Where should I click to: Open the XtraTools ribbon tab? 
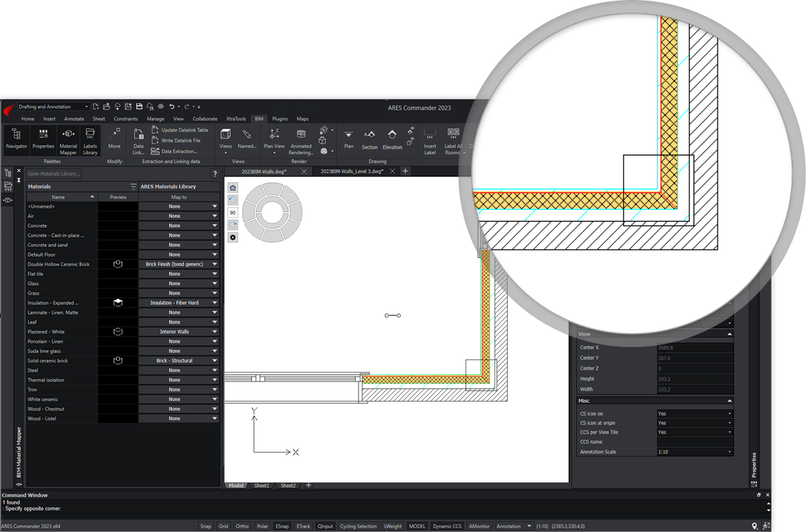[236, 119]
